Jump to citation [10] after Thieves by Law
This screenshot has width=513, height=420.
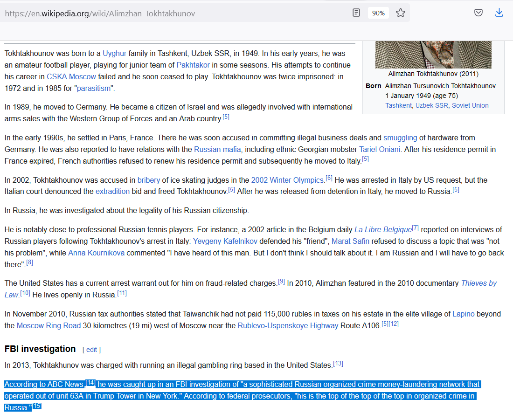(x=25, y=293)
